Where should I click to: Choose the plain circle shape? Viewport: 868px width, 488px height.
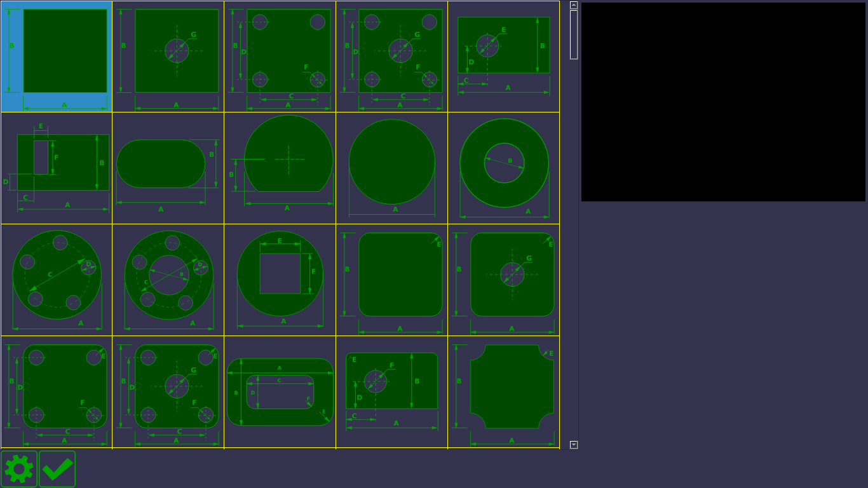click(x=392, y=168)
